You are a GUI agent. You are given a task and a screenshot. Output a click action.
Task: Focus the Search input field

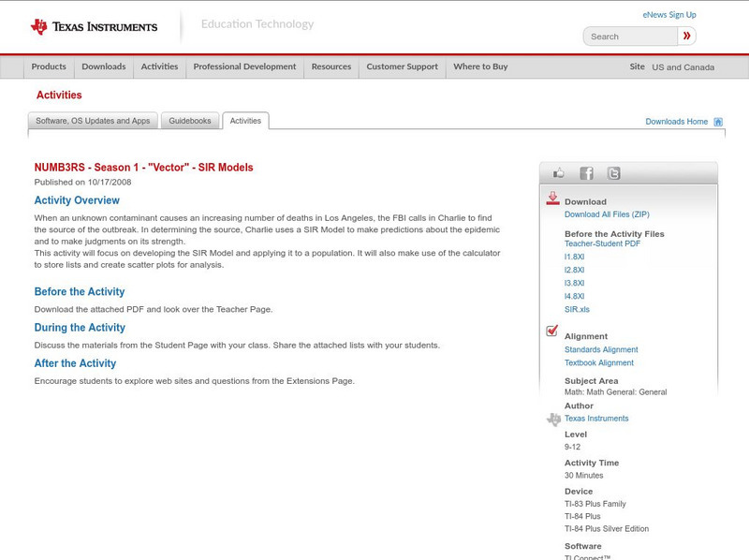point(630,37)
